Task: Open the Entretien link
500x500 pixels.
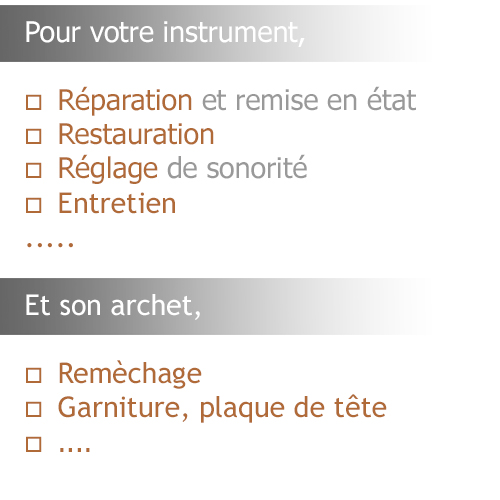Action: pyautogui.click(x=117, y=203)
